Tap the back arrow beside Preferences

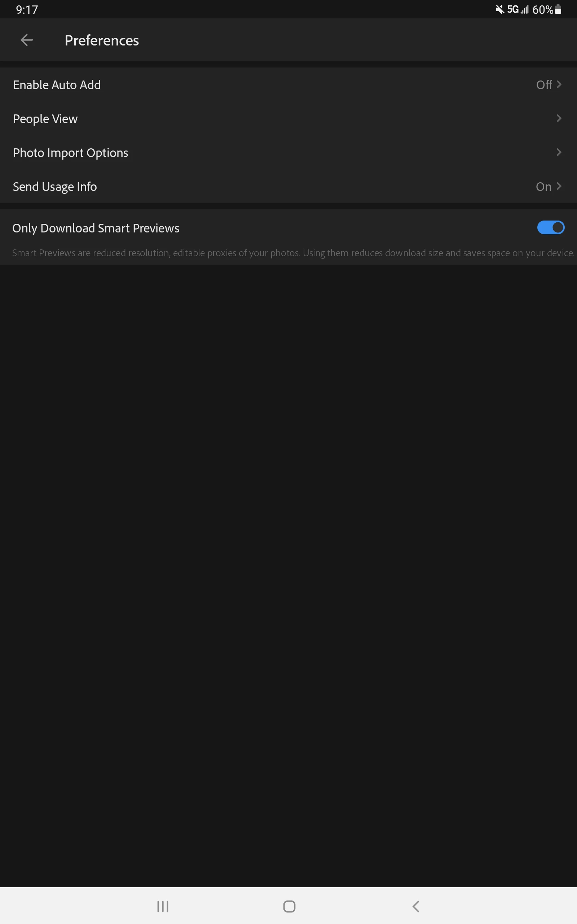(26, 40)
